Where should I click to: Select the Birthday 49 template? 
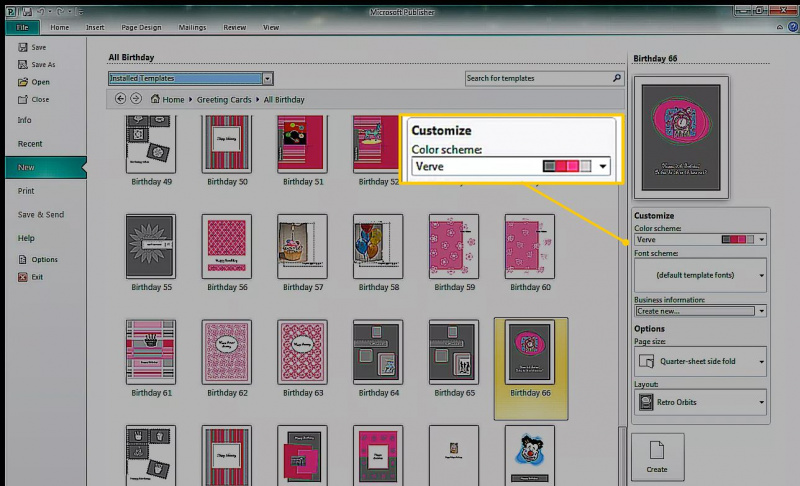[x=151, y=144]
